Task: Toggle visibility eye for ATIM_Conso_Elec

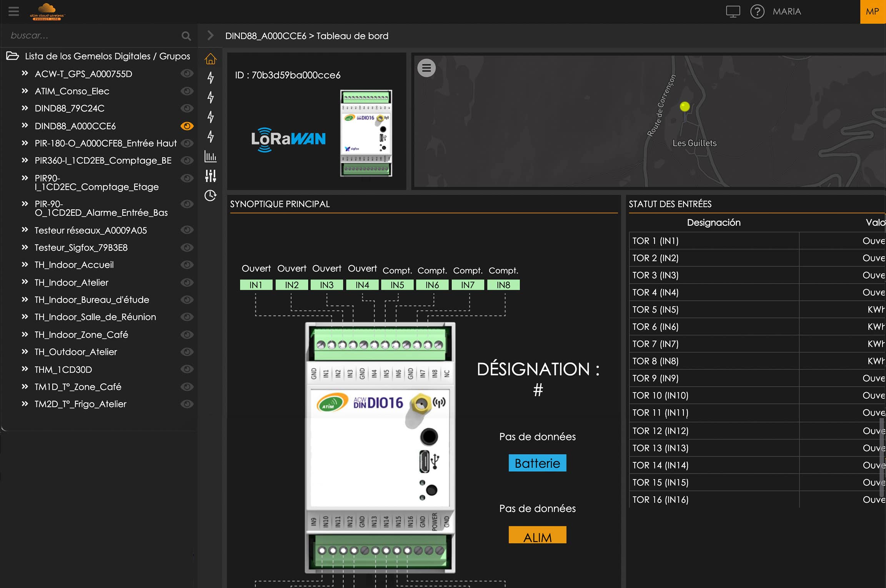Action: pyautogui.click(x=187, y=91)
